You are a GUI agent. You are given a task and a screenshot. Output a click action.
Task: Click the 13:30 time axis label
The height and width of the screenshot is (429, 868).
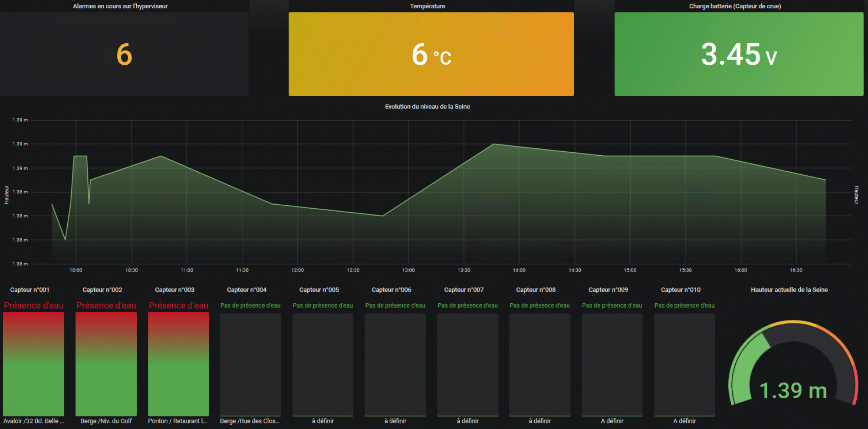(x=464, y=270)
